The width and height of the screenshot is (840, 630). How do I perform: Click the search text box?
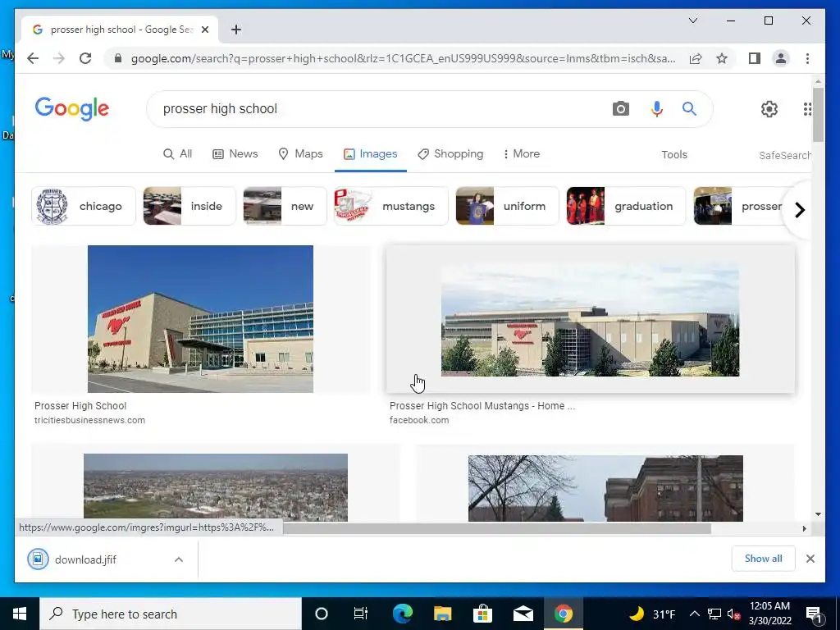coord(381,109)
